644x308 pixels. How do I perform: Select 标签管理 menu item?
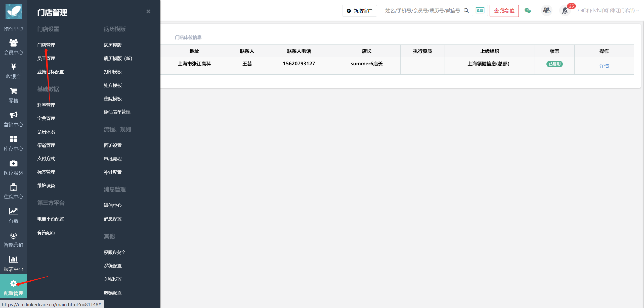46,172
